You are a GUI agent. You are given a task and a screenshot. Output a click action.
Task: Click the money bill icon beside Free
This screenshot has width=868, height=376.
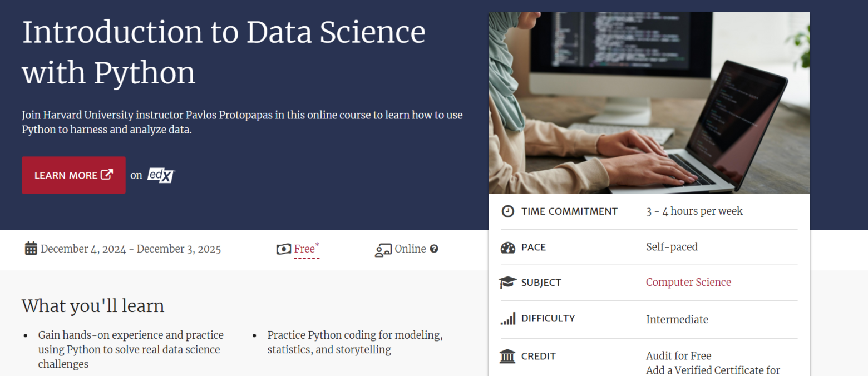284,249
